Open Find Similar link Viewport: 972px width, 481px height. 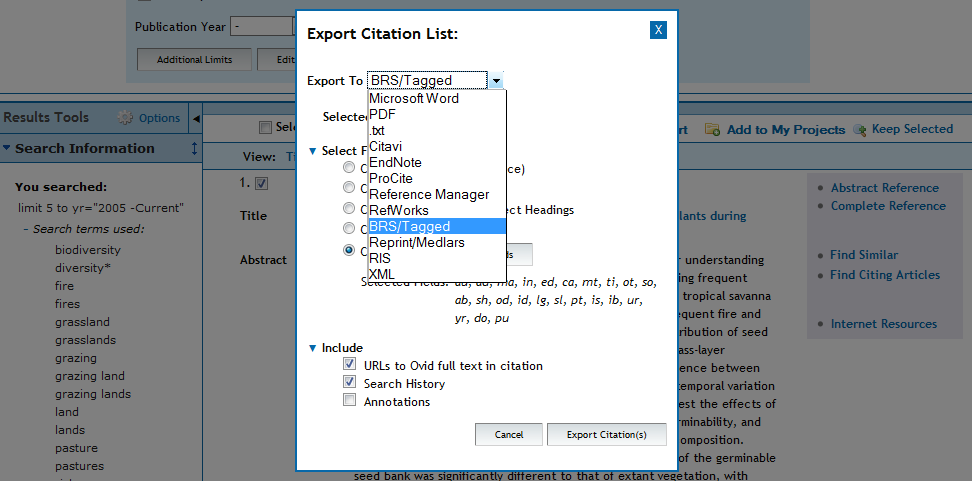[x=864, y=255]
